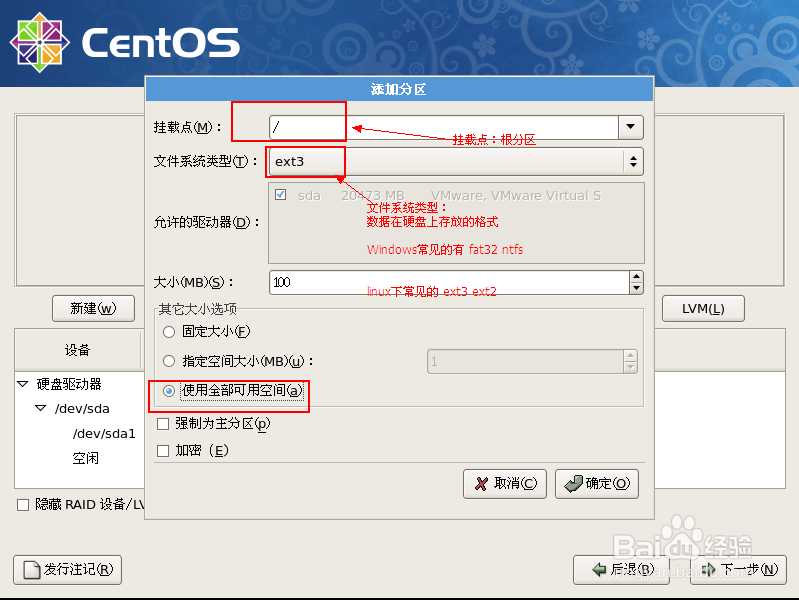The image size is (799, 600).
Task: Click the 设备 column header
Action: (x=77, y=350)
